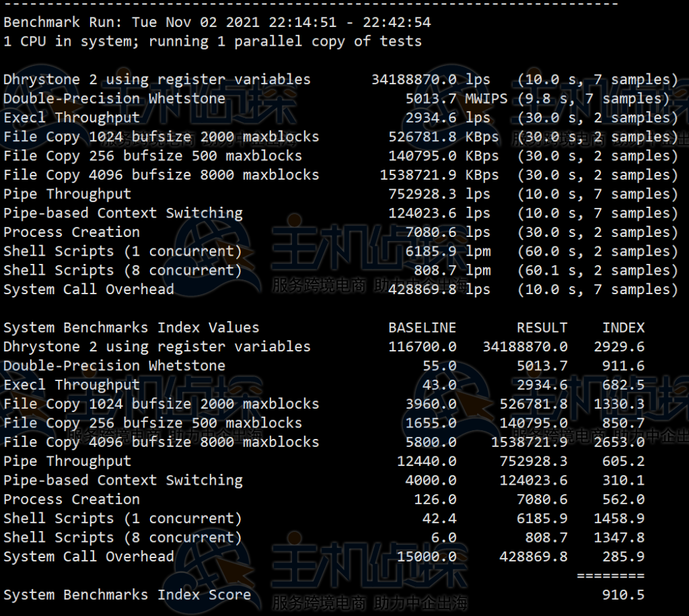Click the INDEX column header
Screen dimensions: 689x616
623,328
